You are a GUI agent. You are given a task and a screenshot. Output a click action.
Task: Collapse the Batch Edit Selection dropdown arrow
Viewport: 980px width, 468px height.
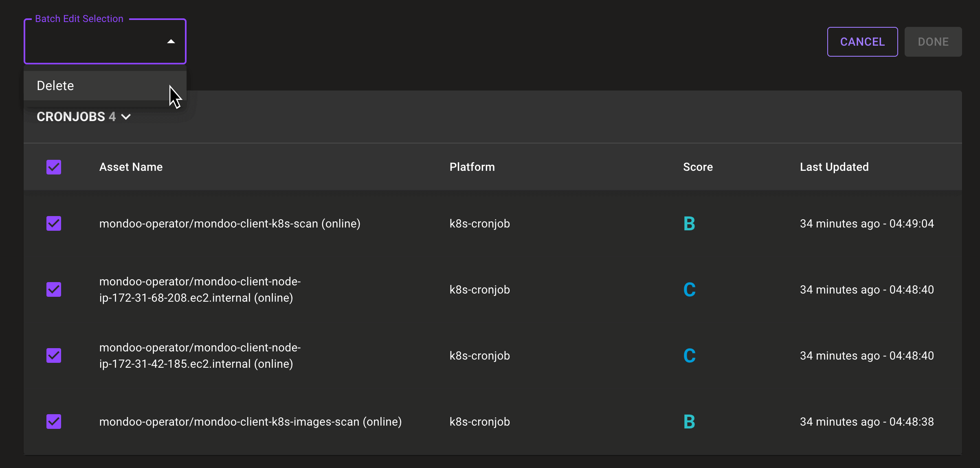coord(171,41)
